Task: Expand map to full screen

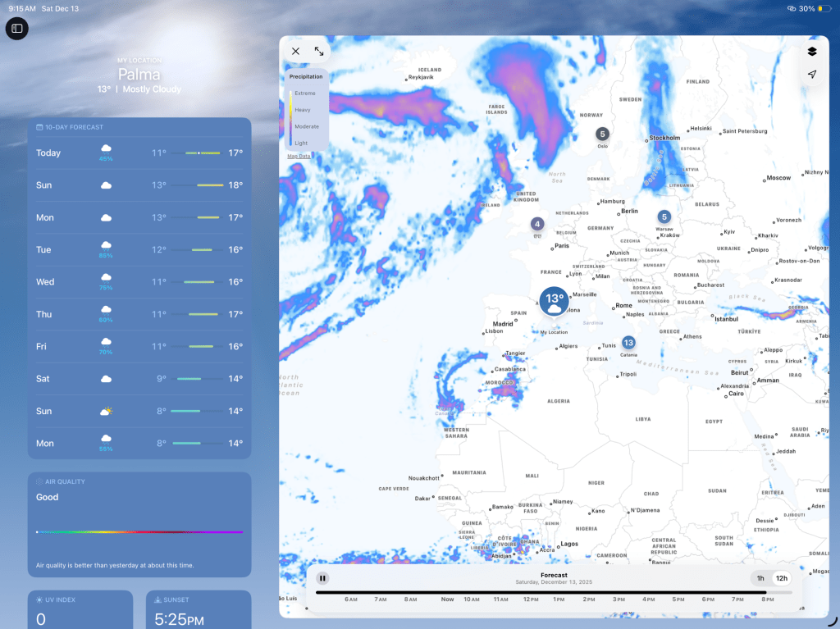Action: pos(319,51)
